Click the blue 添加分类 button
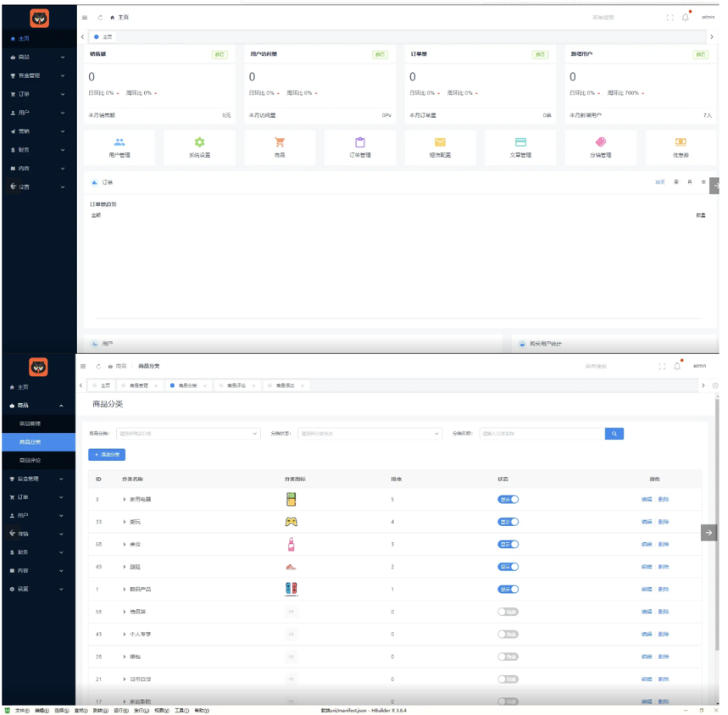This screenshot has height=715, width=728. point(107,455)
